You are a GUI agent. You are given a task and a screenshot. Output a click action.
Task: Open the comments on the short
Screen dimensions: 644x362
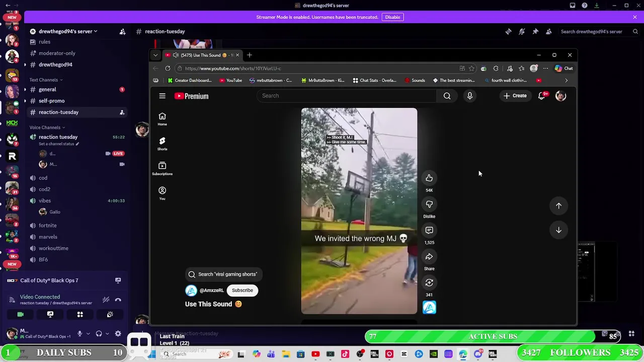[x=429, y=230]
